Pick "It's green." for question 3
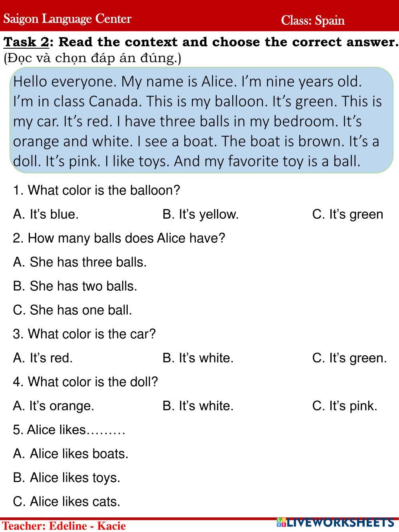Screen dimensions: 399x532 (350, 358)
